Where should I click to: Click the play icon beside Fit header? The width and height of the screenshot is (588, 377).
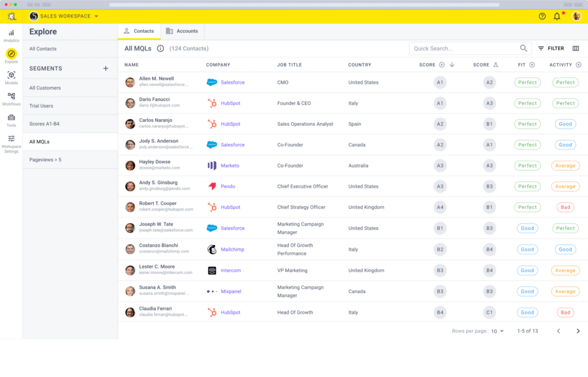[x=532, y=65]
